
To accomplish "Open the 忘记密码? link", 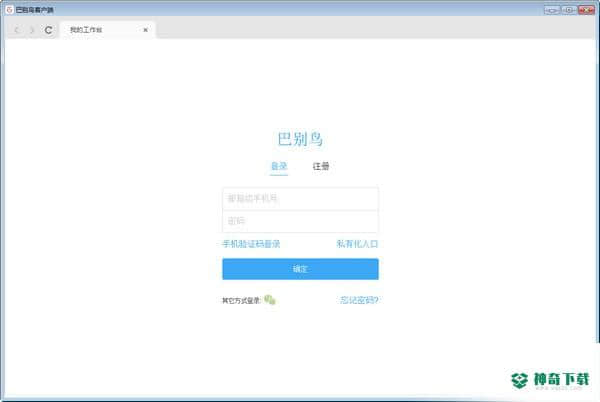I will [x=359, y=300].
